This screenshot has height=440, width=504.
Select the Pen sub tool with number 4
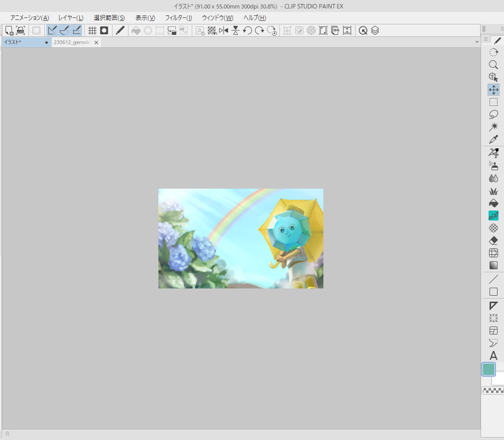tap(494, 153)
